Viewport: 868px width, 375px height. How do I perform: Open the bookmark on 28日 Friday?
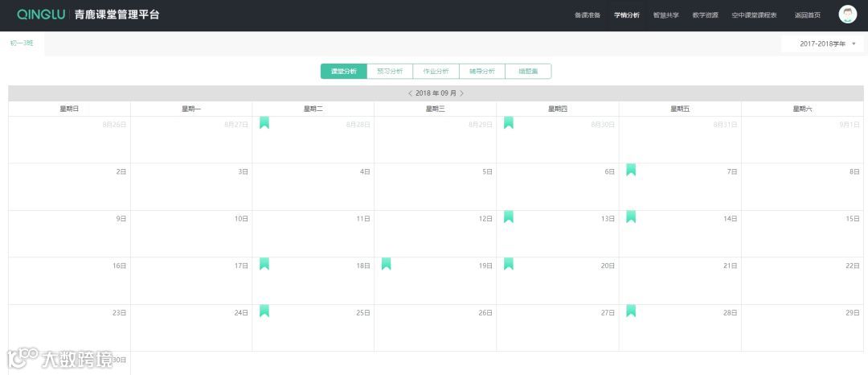631,311
